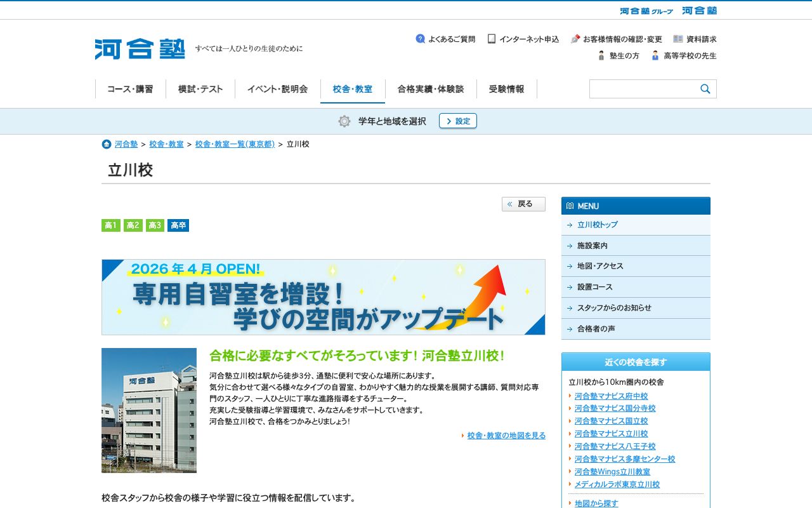Click the customer info pencil icon
This screenshot has width=812, height=508.
[575, 39]
